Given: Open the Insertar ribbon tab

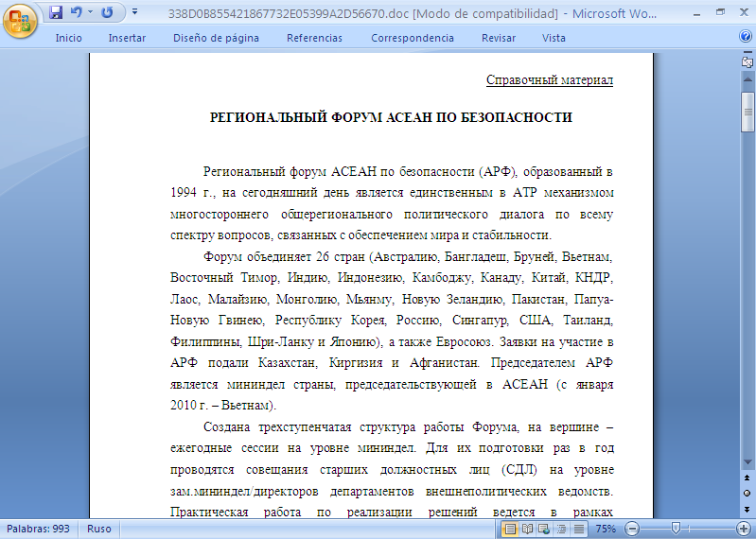Looking at the screenshot, I should (127, 38).
